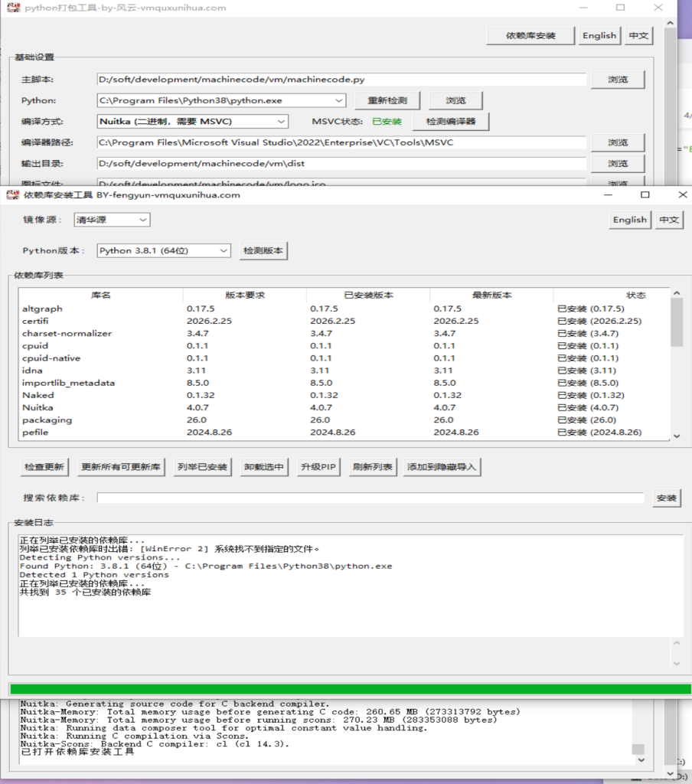Switch installer interface to English
Viewport: 692px width, 784px height.
tap(629, 219)
